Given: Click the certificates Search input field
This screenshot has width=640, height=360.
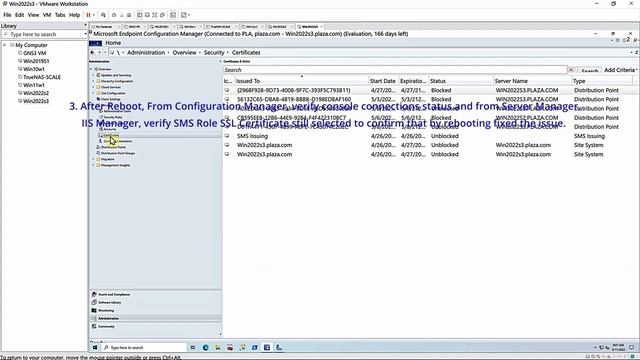Looking at the screenshot, I should tap(395, 70).
